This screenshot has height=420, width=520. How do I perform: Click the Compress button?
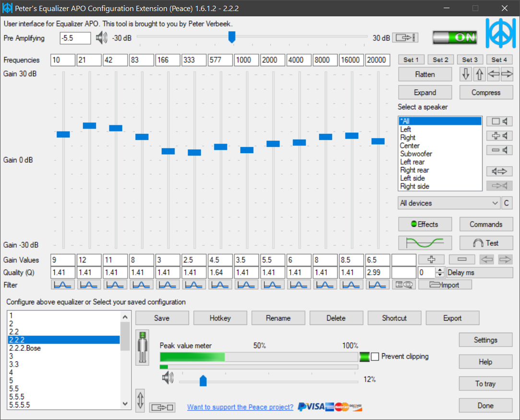tap(486, 92)
